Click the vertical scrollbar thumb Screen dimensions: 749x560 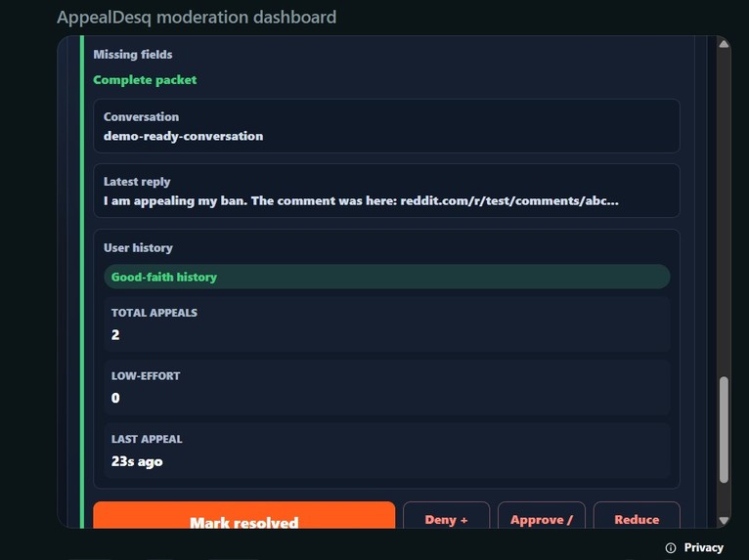click(724, 430)
